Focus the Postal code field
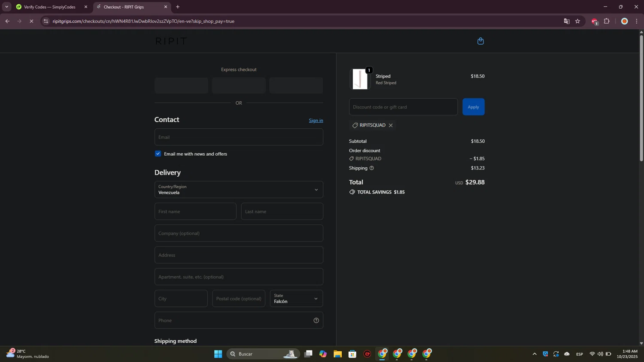The image size is (644, 362). pyautogui.click(x=239, y=299)
